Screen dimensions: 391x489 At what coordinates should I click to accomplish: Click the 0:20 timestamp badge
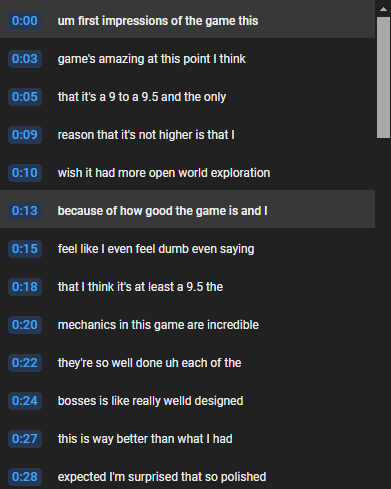[x=25, y=325]
